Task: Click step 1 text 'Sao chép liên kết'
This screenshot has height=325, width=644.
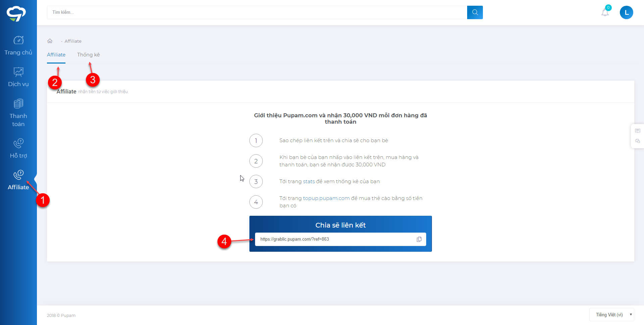Action: click(x=334, y=140)
